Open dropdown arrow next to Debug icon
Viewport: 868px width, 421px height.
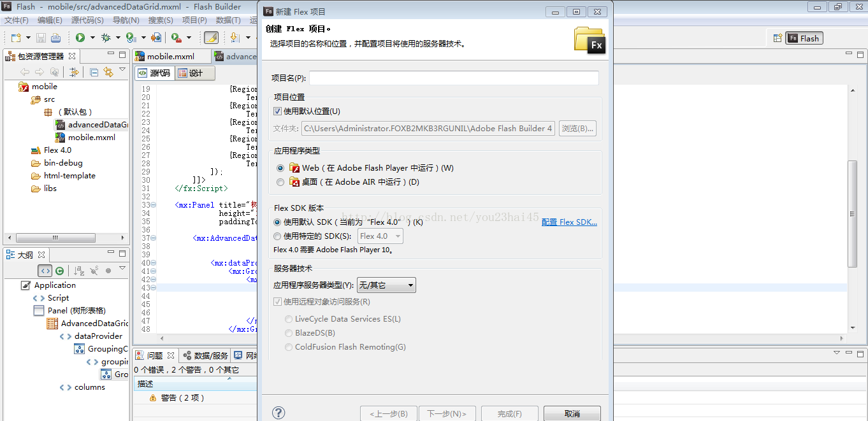[117, 38]
